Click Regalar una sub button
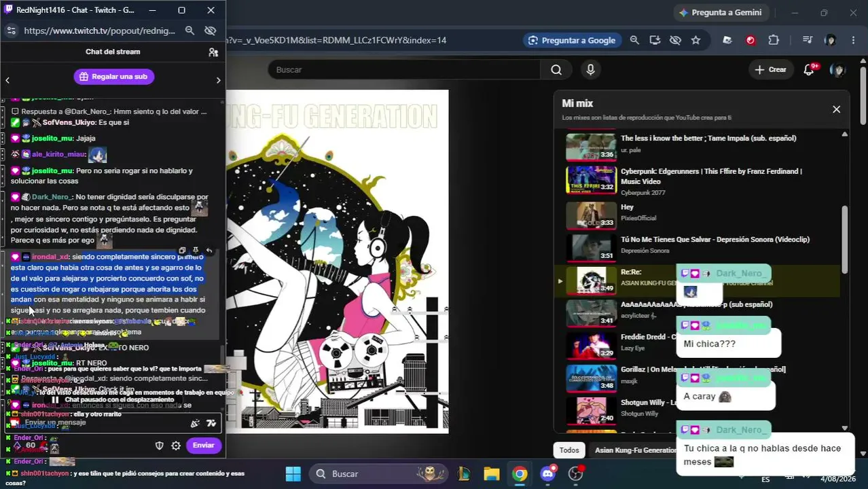The image size is (868, 489). click(x=114, y=77)
